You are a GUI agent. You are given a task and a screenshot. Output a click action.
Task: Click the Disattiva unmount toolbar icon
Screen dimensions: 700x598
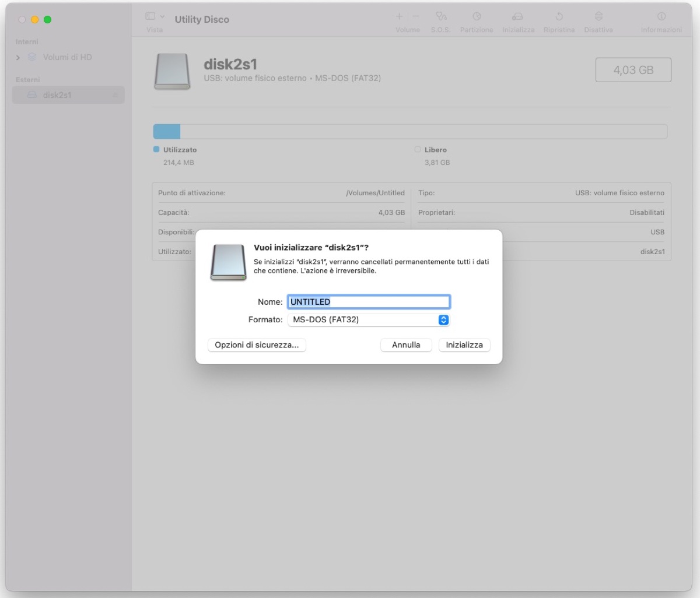tap(598, 17)
